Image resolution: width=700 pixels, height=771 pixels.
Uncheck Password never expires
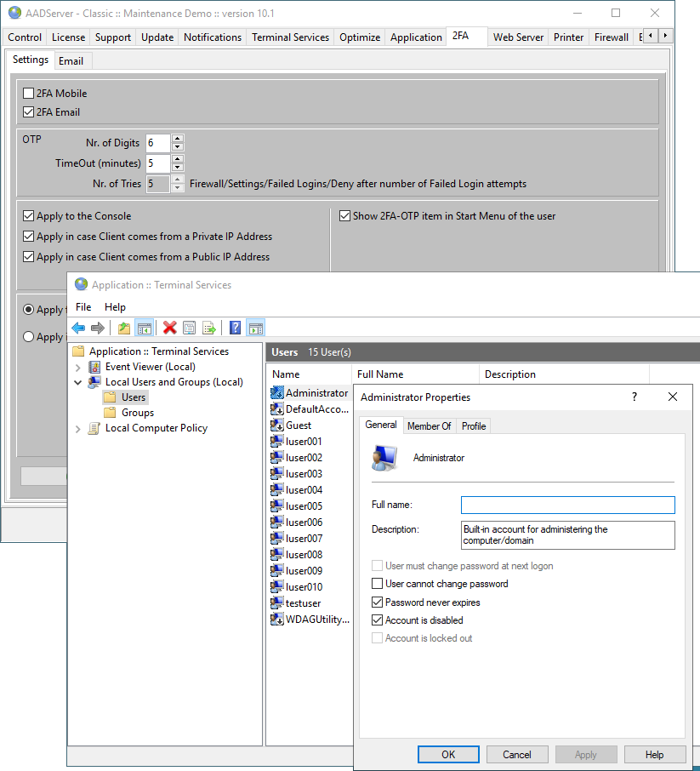(377, 602)
